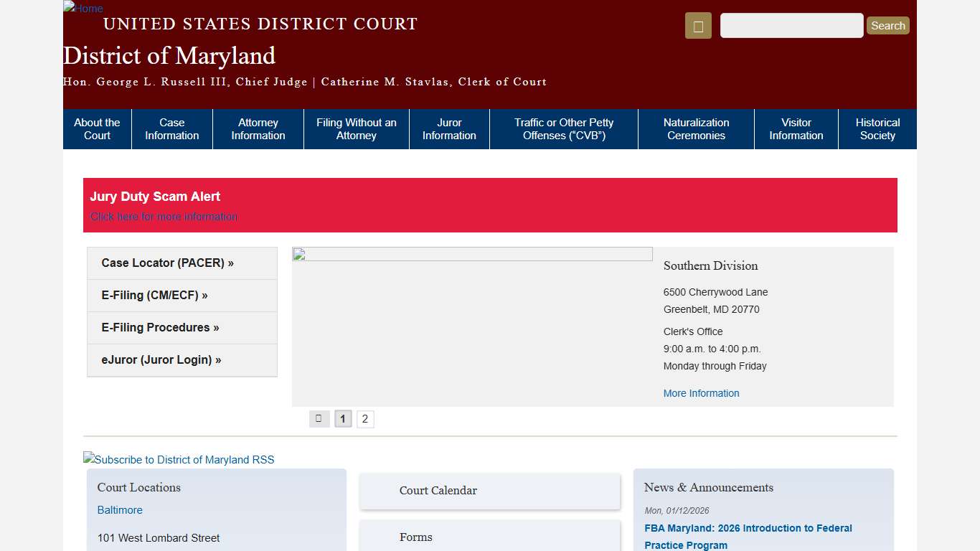Click the Subscribe to District of Maryland RSS icon
The height and width of the screenshot is (551, 980).
tap(178, 459)
